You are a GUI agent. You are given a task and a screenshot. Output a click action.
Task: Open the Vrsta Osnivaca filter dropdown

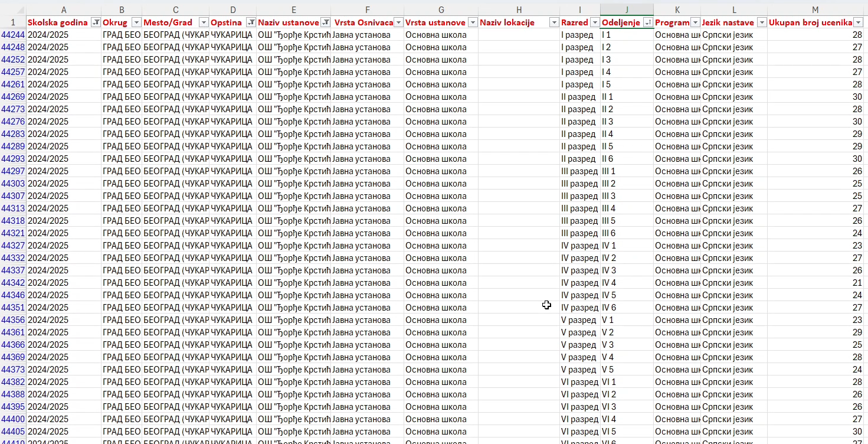(x=398, y=22)
